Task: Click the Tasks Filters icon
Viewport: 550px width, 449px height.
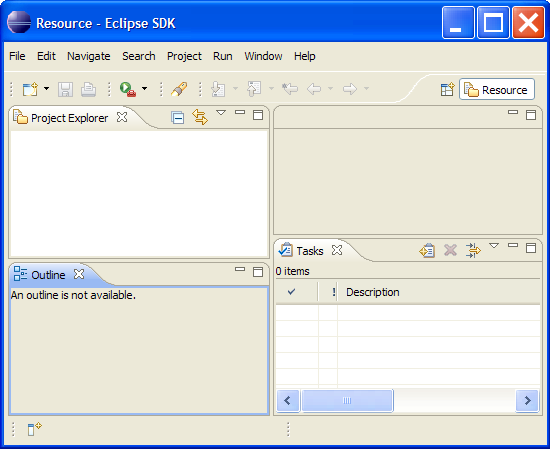Action: pos(473,250)
